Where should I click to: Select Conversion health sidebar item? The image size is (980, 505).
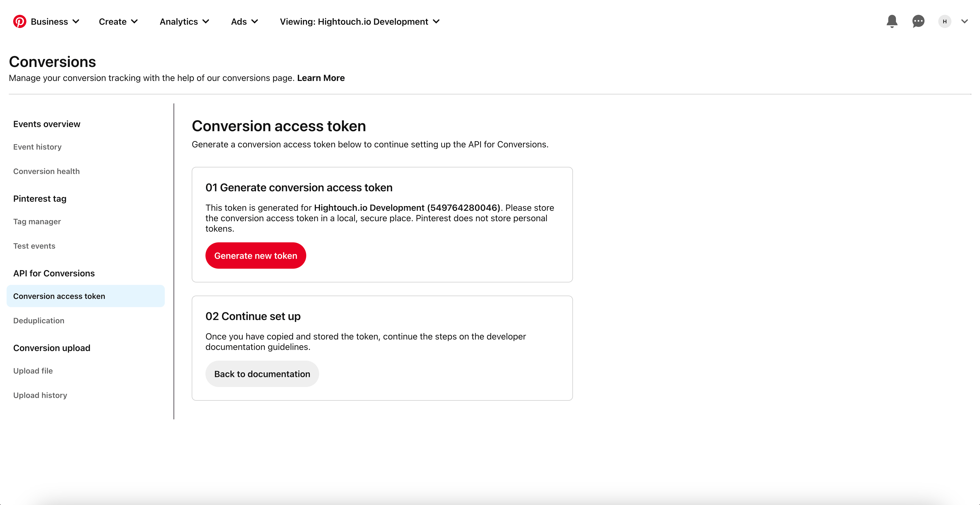46,171
